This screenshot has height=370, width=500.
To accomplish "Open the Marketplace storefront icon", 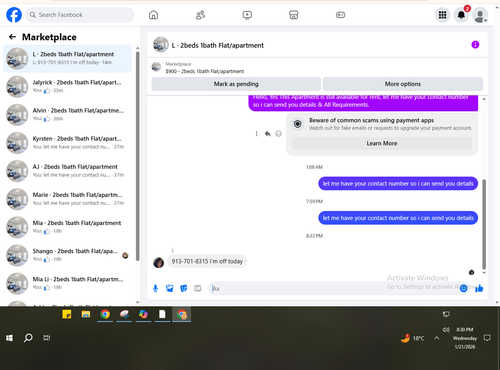I will point(293,15).
